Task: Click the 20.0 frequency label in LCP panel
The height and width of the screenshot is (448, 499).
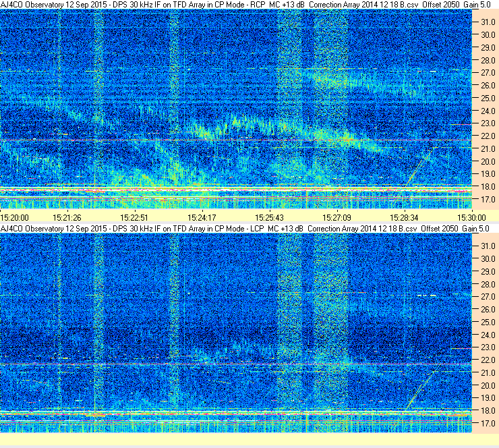Action: coord(488,386)
